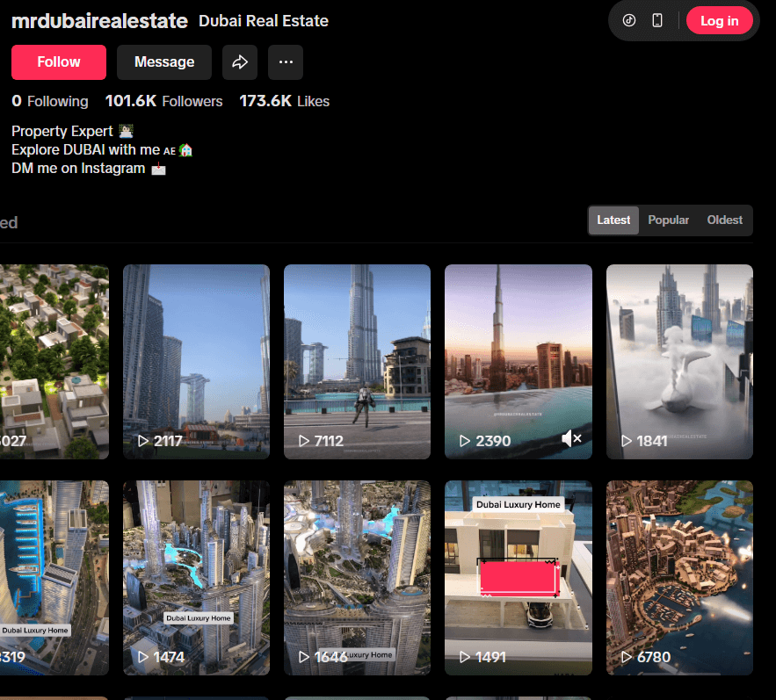
Task: Click the Dubai Real Estate display name
Action: coord(264,21)
